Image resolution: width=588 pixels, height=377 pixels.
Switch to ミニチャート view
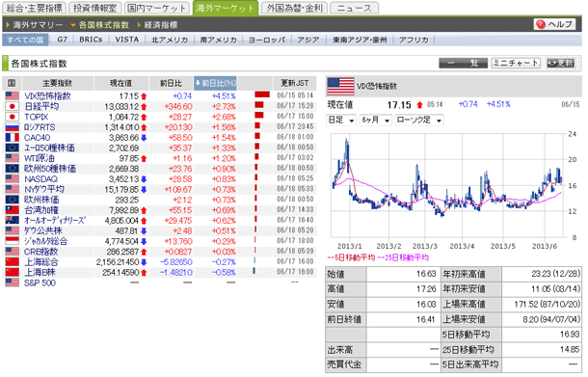tap(516, 63)
